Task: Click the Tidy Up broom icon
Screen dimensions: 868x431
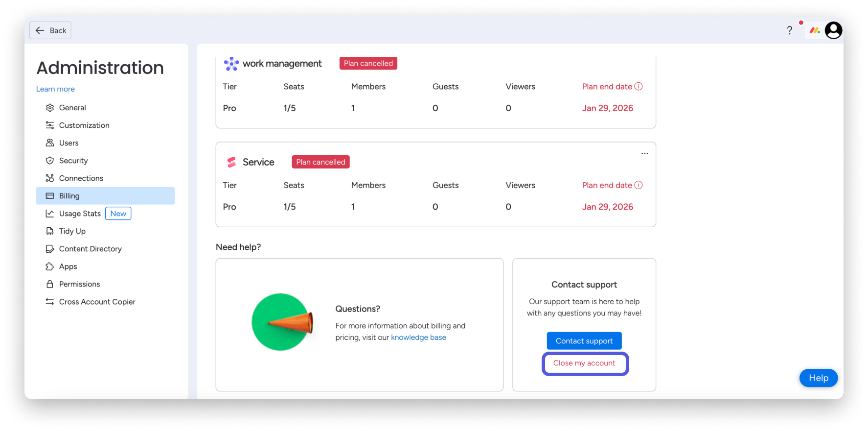Action: [50, 231]
